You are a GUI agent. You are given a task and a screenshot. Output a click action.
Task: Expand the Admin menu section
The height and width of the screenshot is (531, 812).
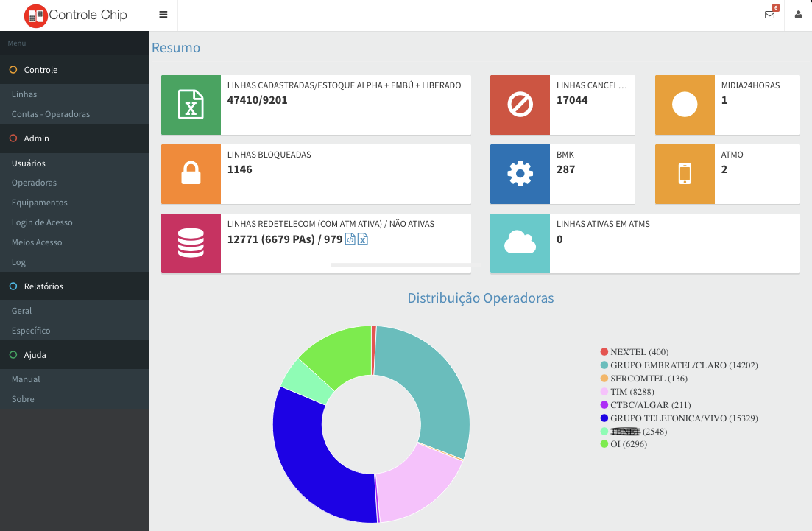[x=36, y=138]
